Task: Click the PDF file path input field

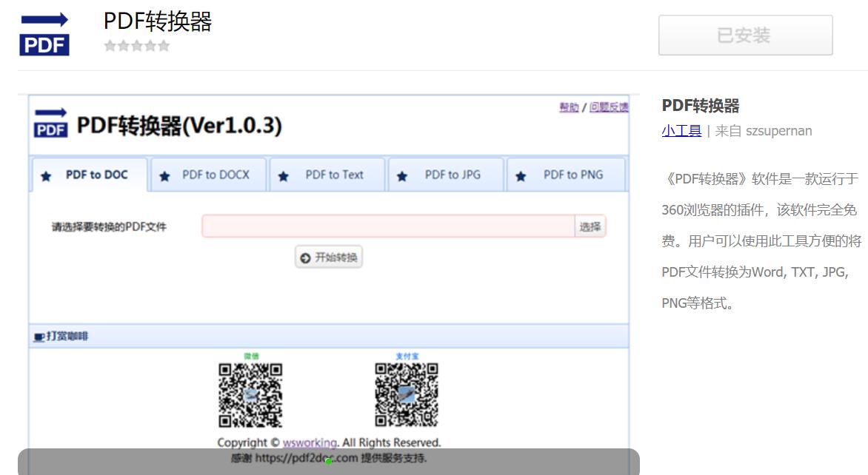Action: coord(388,226)
